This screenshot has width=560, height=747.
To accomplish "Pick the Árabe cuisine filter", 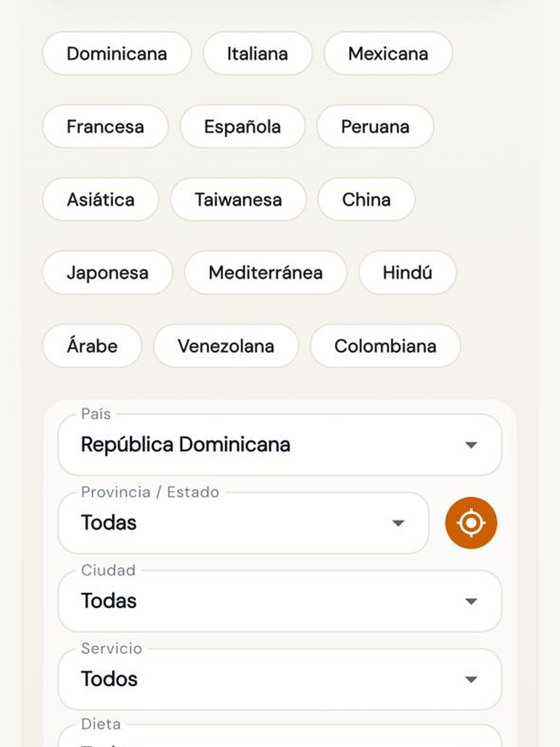I will coord(92,346).
